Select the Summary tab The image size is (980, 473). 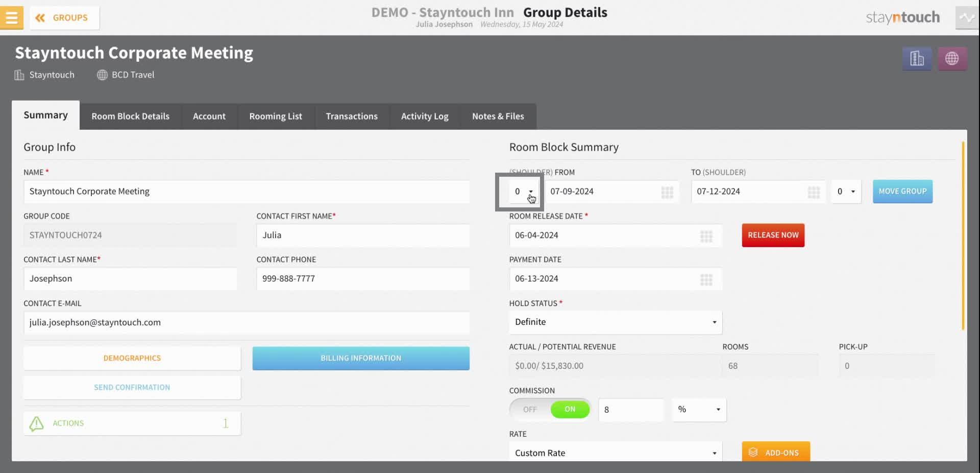pos(45,115)
